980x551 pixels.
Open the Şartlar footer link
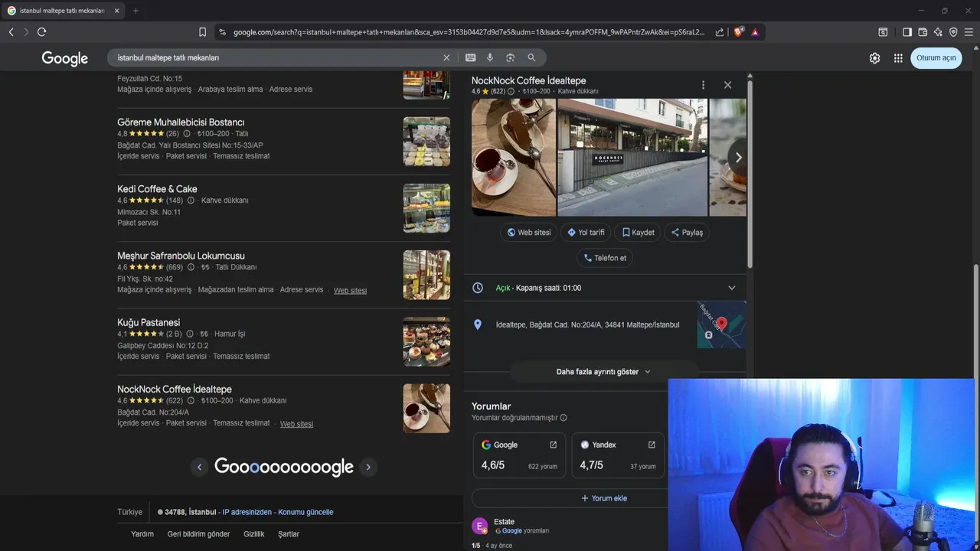click(x=289, y=534)
